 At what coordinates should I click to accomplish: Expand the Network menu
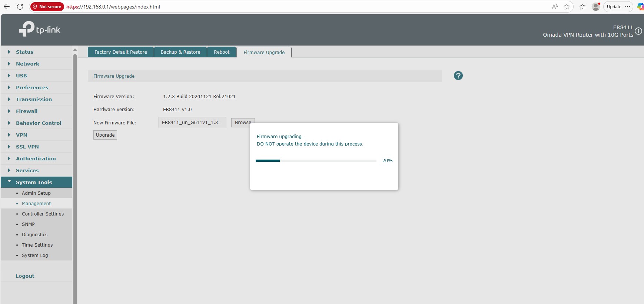36,64
